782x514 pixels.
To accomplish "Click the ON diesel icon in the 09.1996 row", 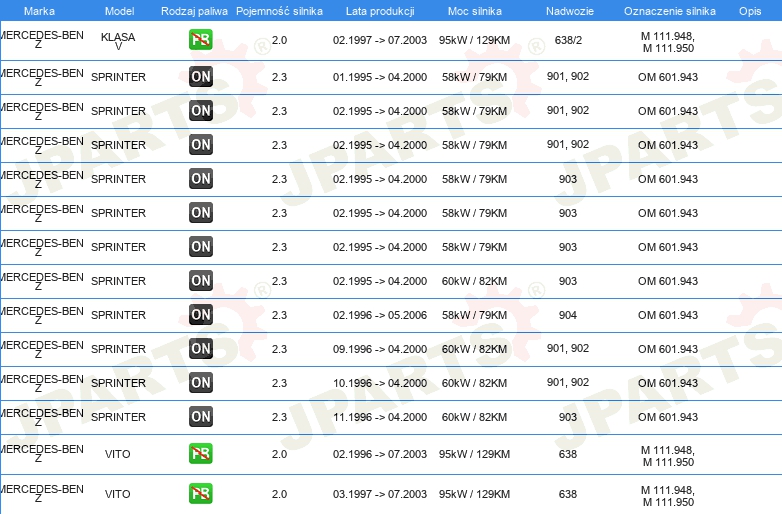I will [x=200, y=348].
